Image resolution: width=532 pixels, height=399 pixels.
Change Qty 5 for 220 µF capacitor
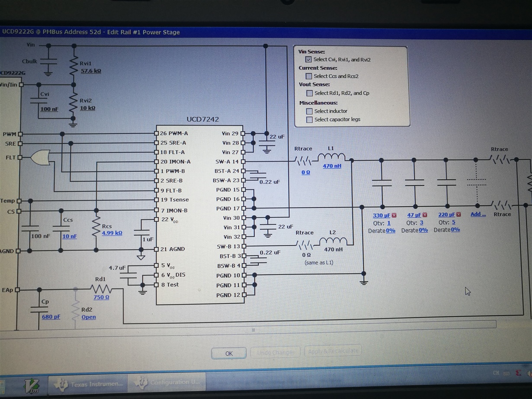pos(454,222)
